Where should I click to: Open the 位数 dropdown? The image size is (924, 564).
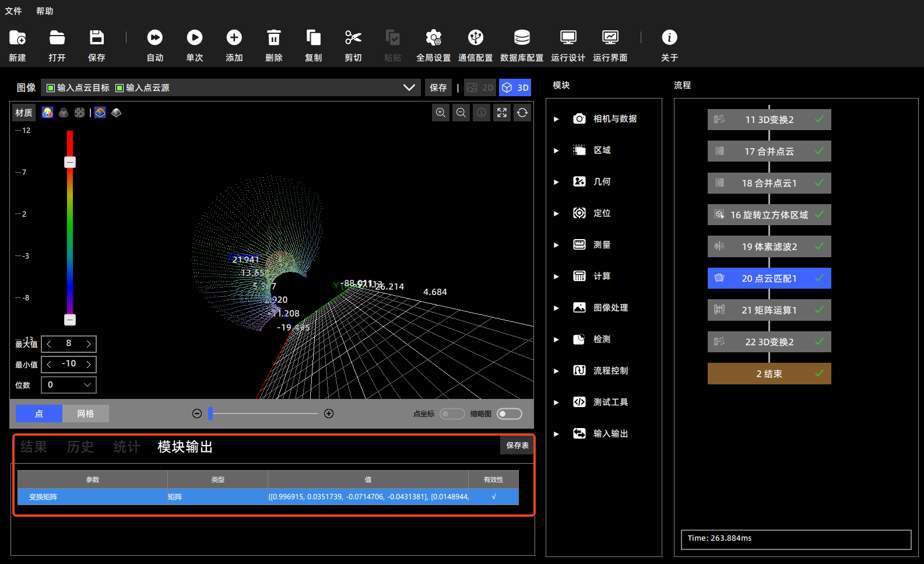click(69, 385)
